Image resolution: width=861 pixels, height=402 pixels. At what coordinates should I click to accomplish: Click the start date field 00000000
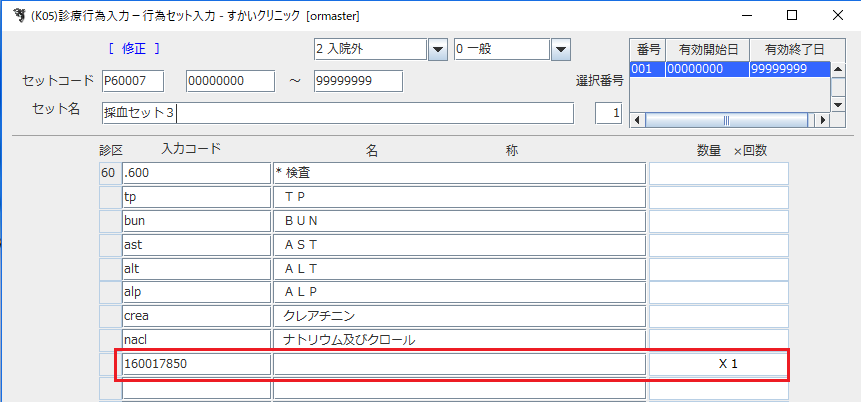point(230,81)
